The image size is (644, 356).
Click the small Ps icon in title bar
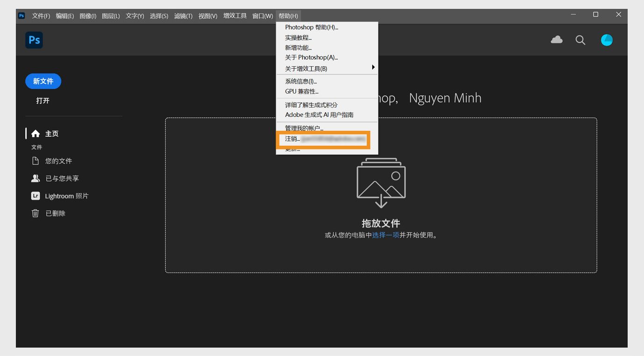coord(21,15)
